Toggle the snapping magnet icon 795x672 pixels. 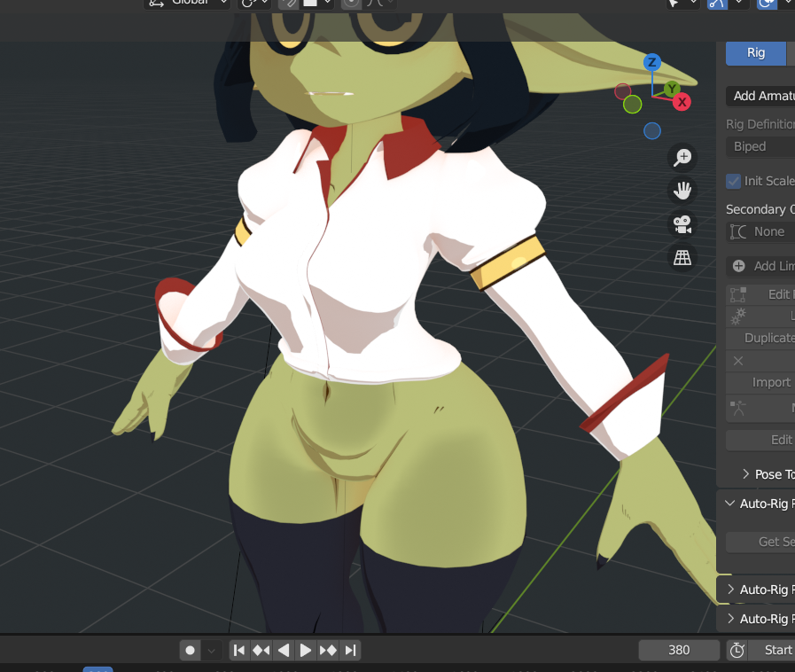289,4
